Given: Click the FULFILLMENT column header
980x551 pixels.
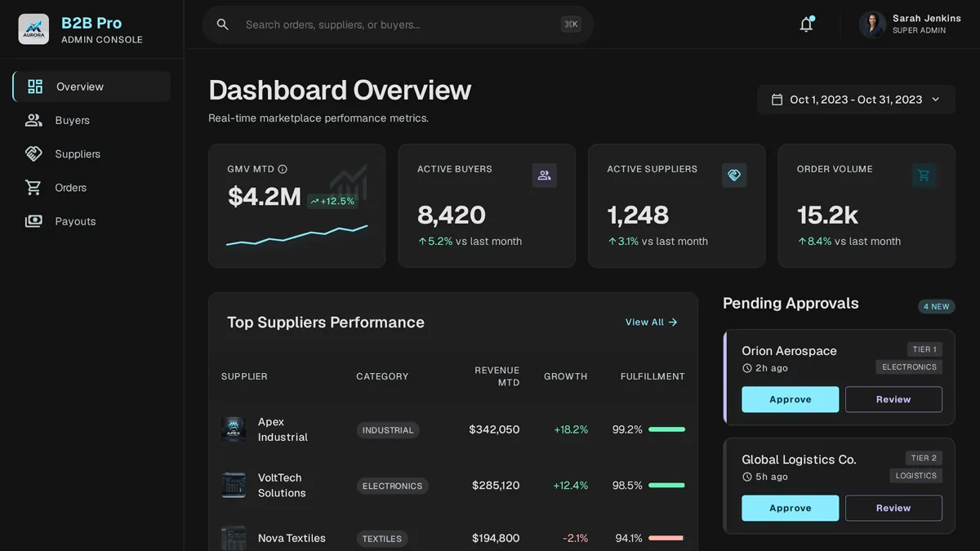Looking at the screenshot, I should 653,376.
